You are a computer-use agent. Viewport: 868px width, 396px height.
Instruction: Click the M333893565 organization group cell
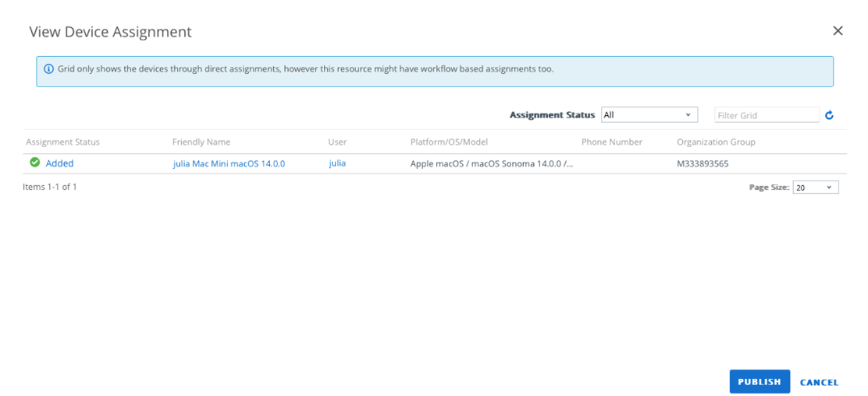702,164
